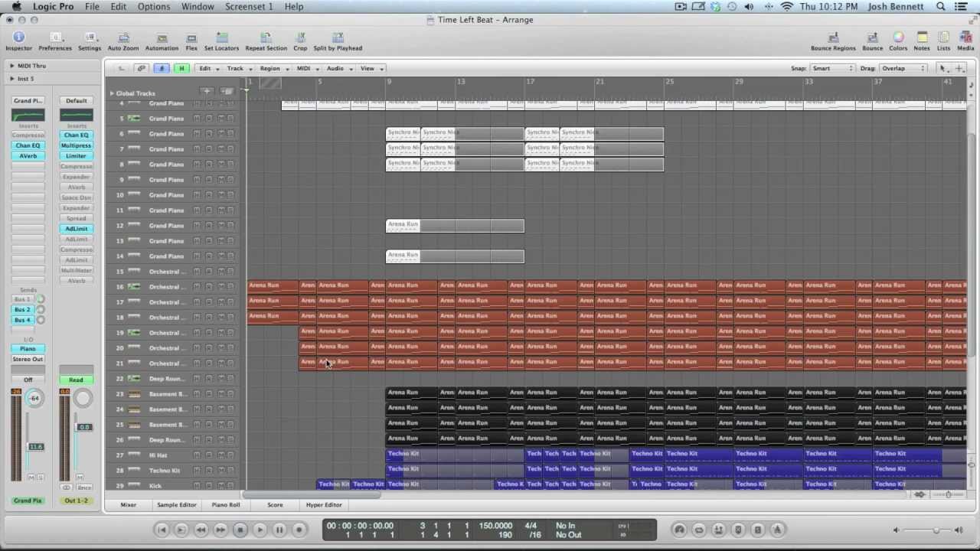The image size is (980, 551).
Task: Click the link (chain) mode button
Action: click(x=142, y=68)
